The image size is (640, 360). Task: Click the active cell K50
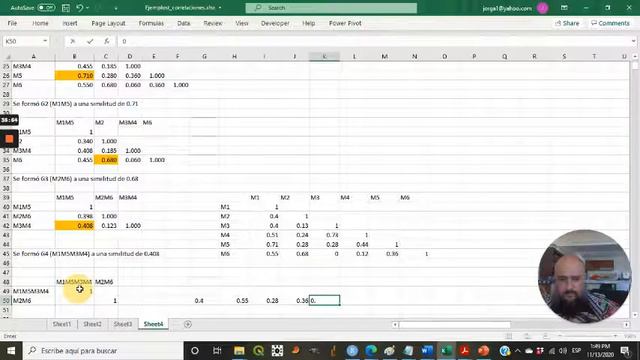coord(324,300)
